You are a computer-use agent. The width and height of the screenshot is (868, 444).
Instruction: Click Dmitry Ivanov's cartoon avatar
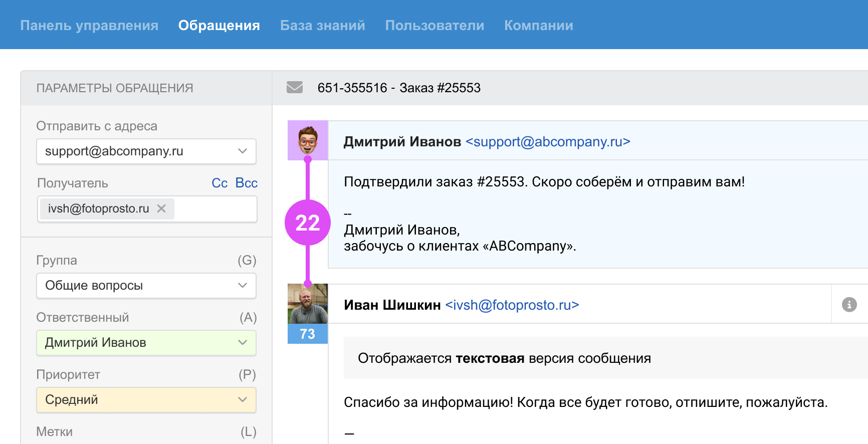coord(308,140)
